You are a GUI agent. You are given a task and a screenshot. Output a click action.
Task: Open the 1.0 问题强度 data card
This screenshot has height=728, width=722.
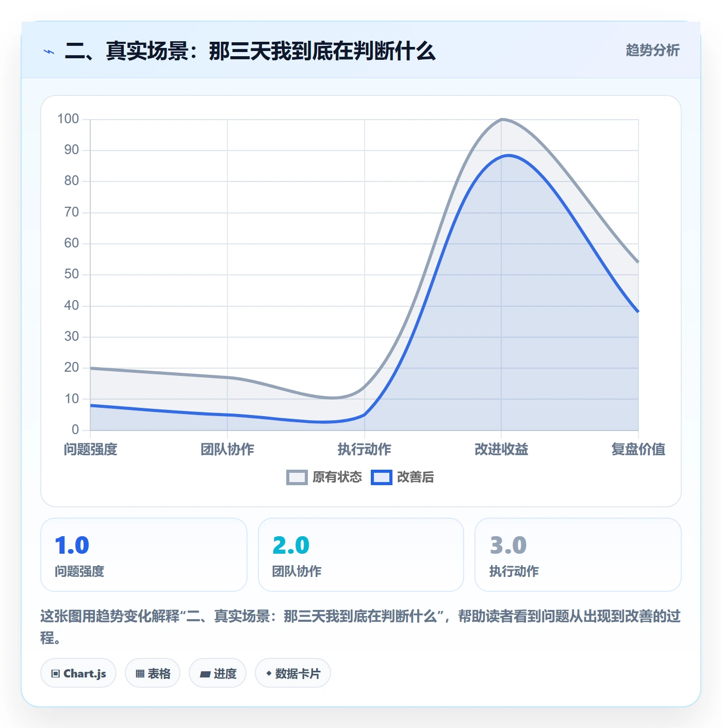click(x=144, y=555)
